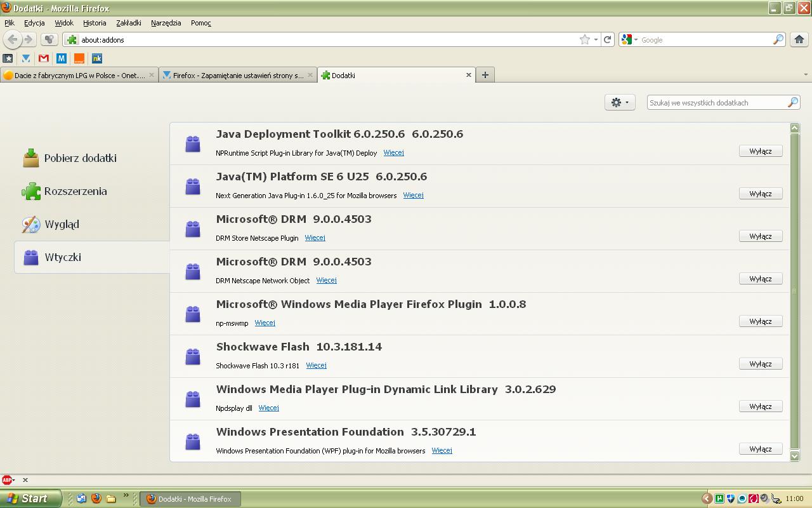Disable Windows Presentation Foundation plugin
This screenshot has height=508, width=812.
[761, 449]
